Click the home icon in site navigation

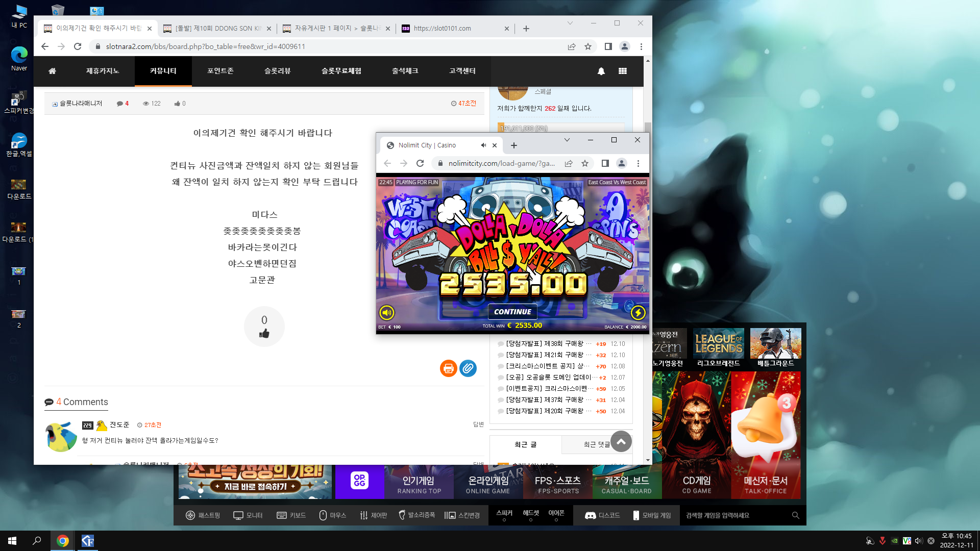(52, 71)
